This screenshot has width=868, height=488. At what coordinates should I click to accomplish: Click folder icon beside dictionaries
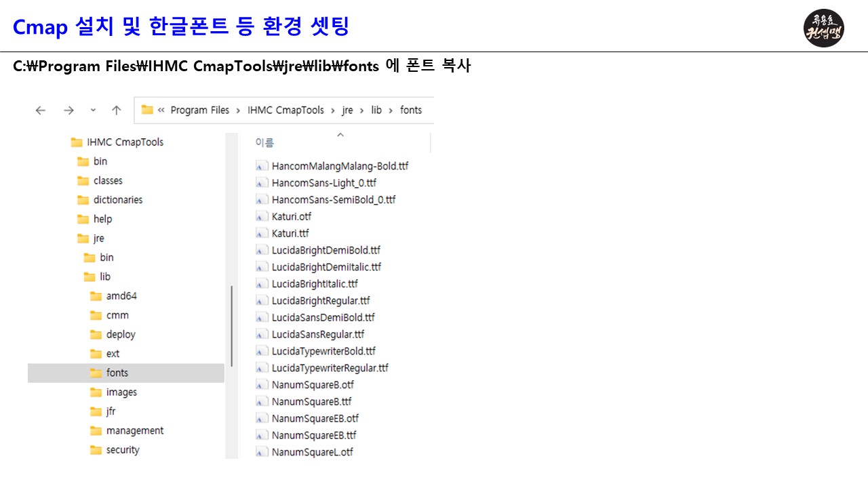(83, 200)
